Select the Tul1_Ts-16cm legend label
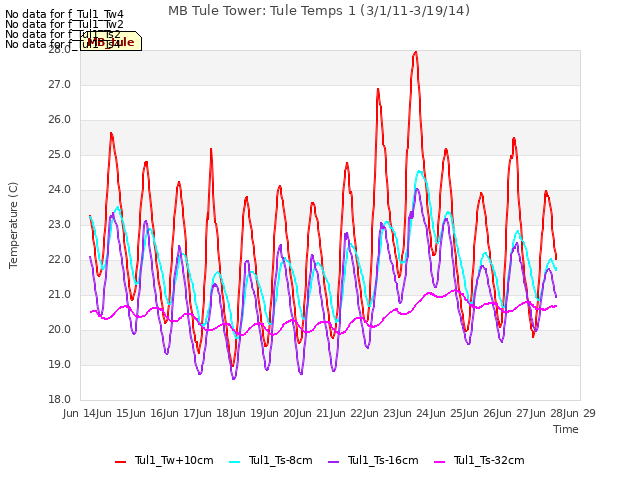The image size is (640, 480). pos(383,460)
